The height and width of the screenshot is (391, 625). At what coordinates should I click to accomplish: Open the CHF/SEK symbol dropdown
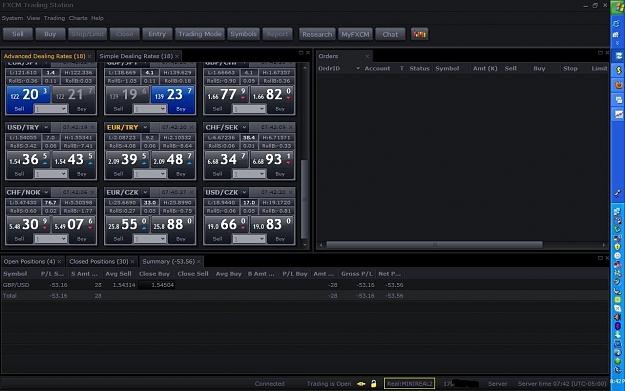(x=244, y=127)
